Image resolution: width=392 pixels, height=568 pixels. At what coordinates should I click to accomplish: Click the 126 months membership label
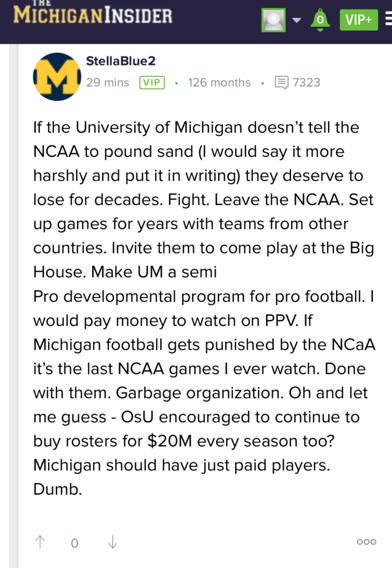[x=219, y=83]
